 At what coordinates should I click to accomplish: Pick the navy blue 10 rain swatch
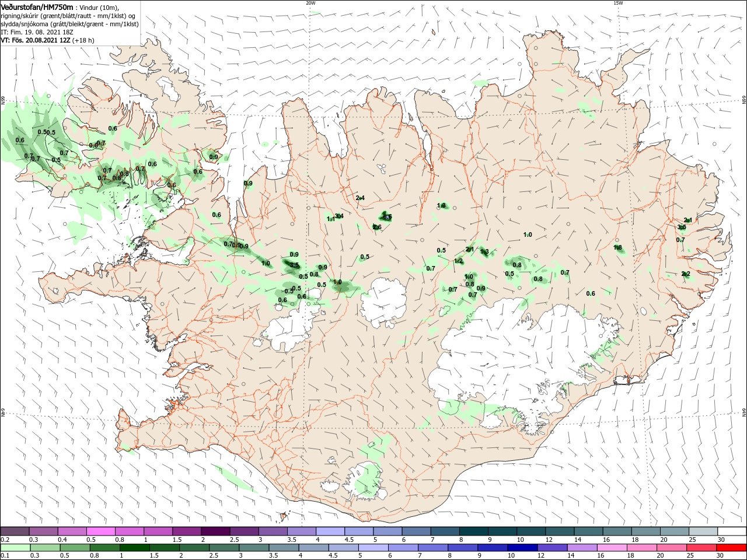[521, 548]
